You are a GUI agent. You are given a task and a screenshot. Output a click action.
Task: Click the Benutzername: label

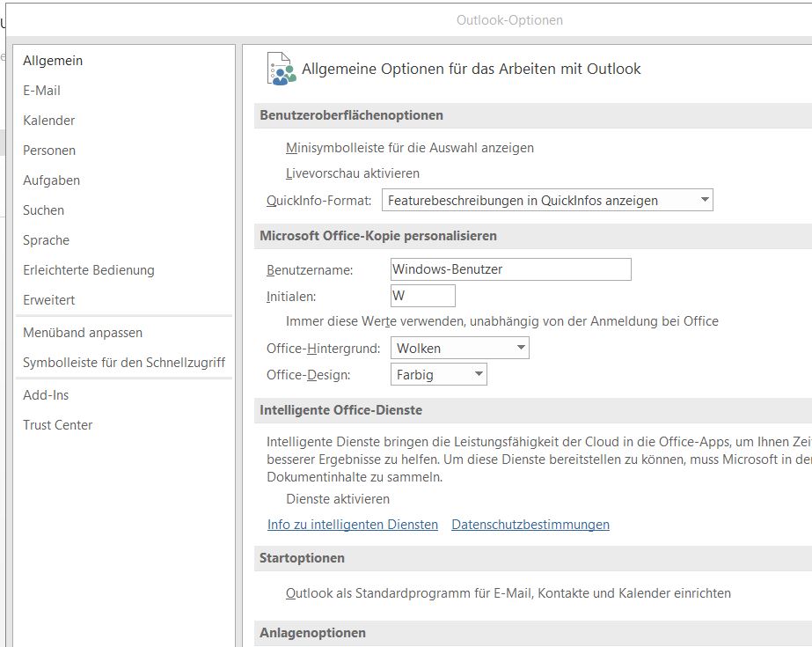(x=310, y=270)
